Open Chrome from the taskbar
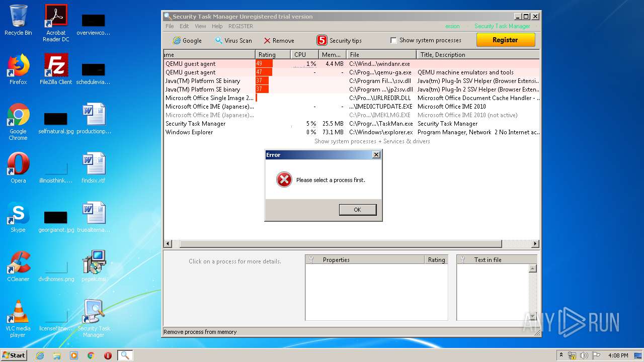This screenshot has height=362, width=644. click(91, 355)
